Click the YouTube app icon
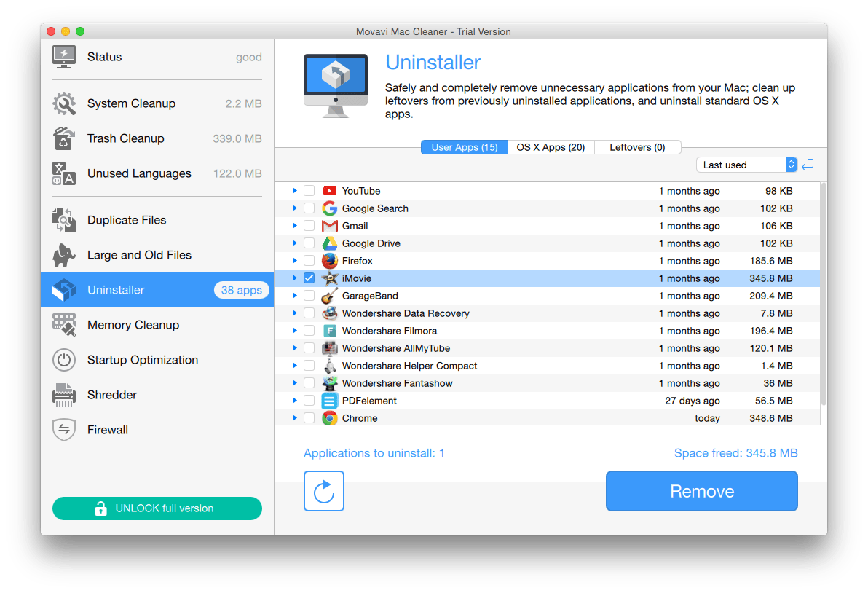Image resolution: width=868 pixels, height=593 pixels. pyautogui.click(x=329, y=191)
